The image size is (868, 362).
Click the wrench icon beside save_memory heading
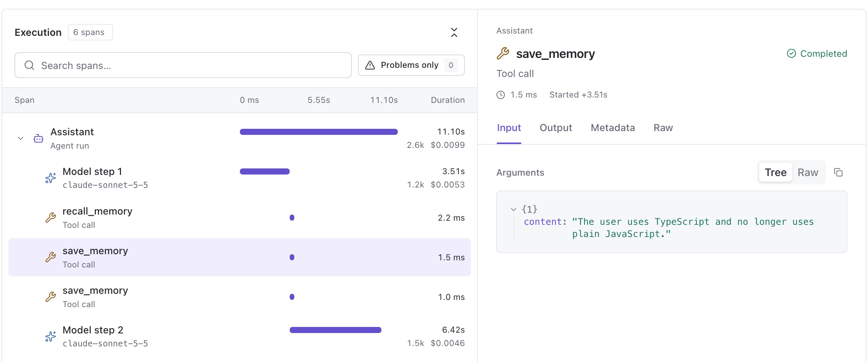(x=503, y=53)
